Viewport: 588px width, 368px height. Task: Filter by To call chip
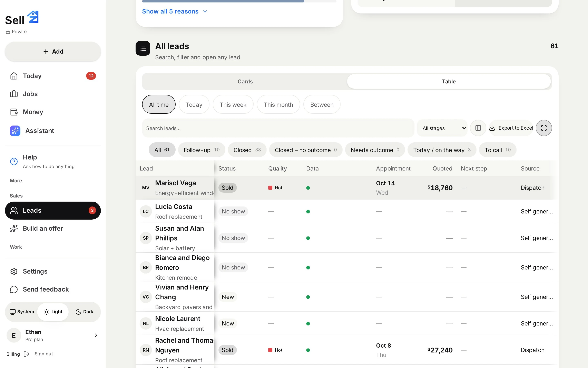pyautogui.click(x=498, y=150)
